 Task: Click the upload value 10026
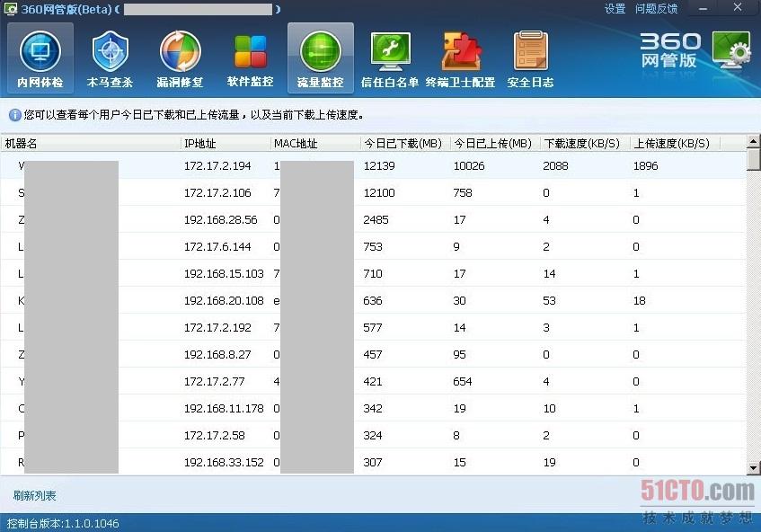pyautogui.click(x=469, y=166)
